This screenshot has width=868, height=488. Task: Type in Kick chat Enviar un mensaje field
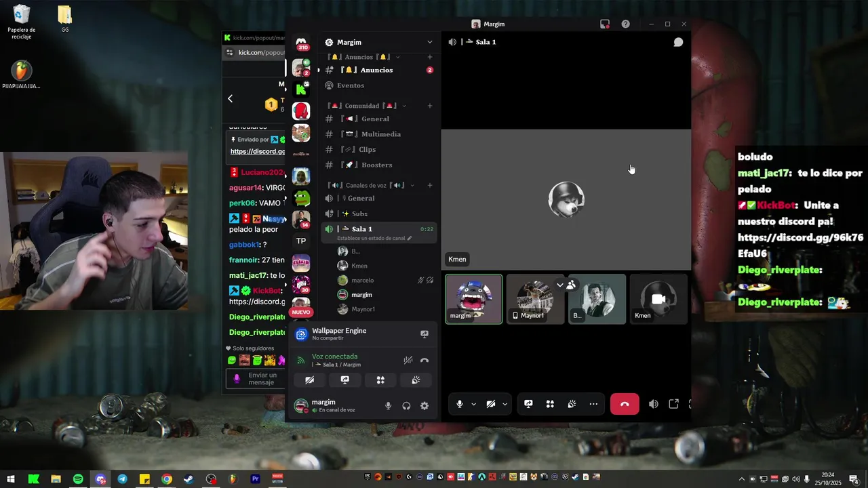point(262,379)
